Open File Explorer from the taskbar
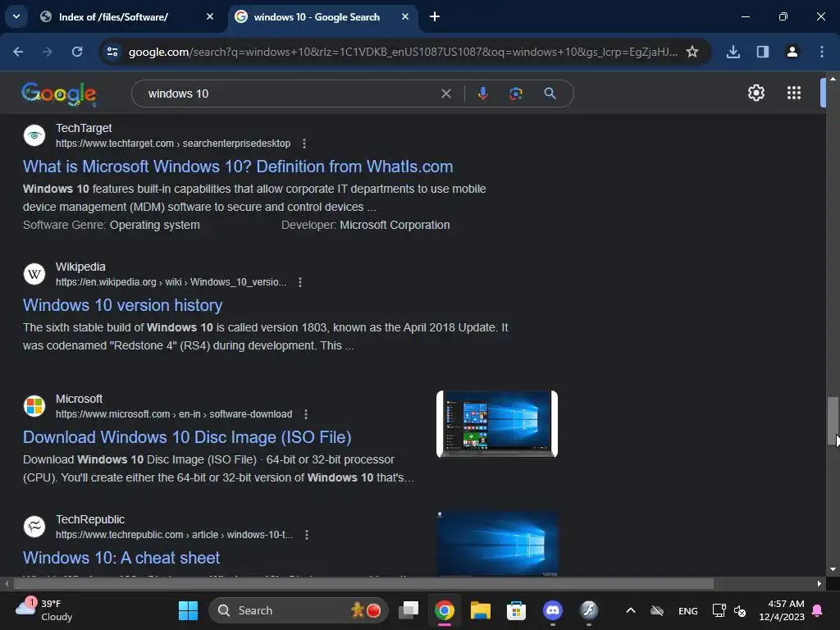This screenshot has width=840, height=630. [x=481, y=610]
